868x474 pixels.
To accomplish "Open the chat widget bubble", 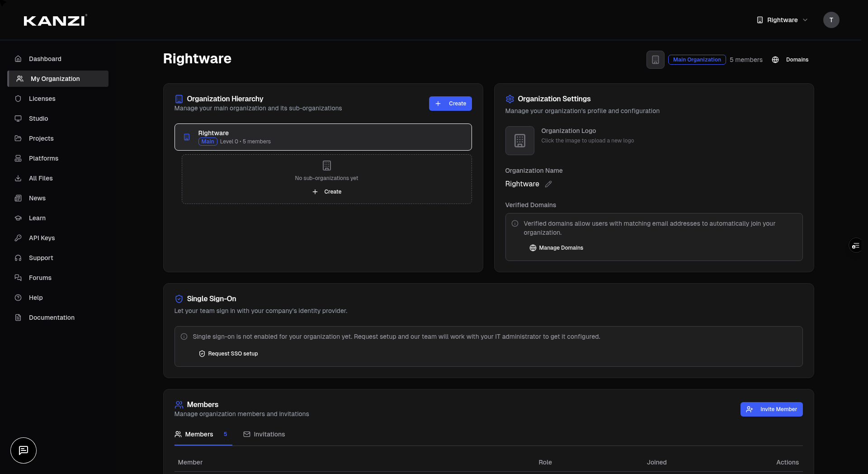I will pos(24,450).
